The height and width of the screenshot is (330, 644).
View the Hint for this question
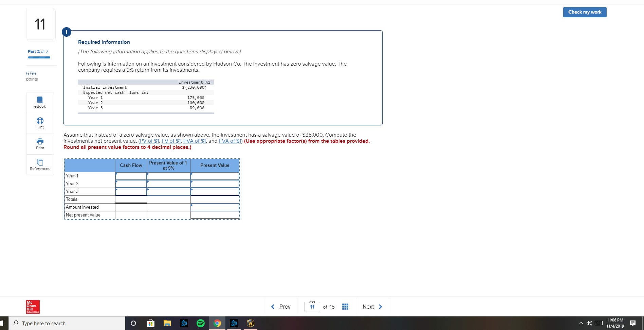click(40, 123)
